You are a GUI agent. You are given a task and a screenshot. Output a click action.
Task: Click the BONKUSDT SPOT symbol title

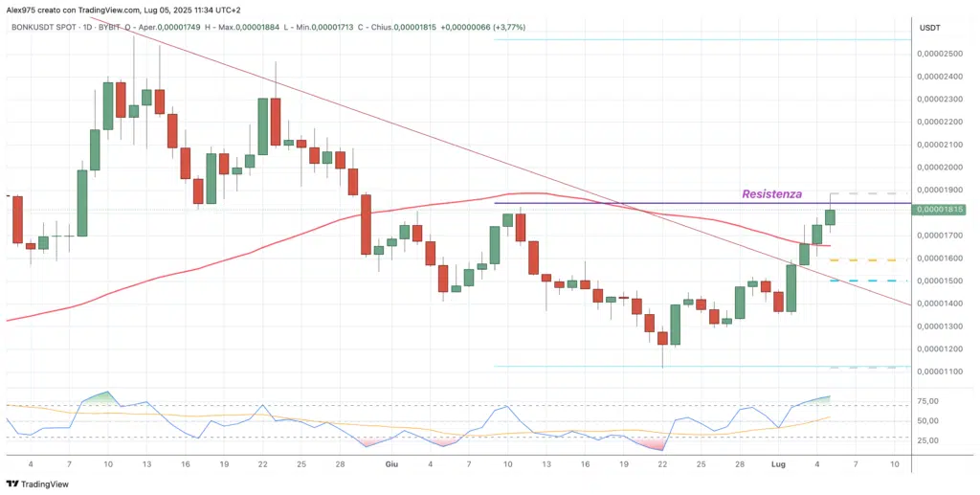pyautogui.click(x=49, y=28)
